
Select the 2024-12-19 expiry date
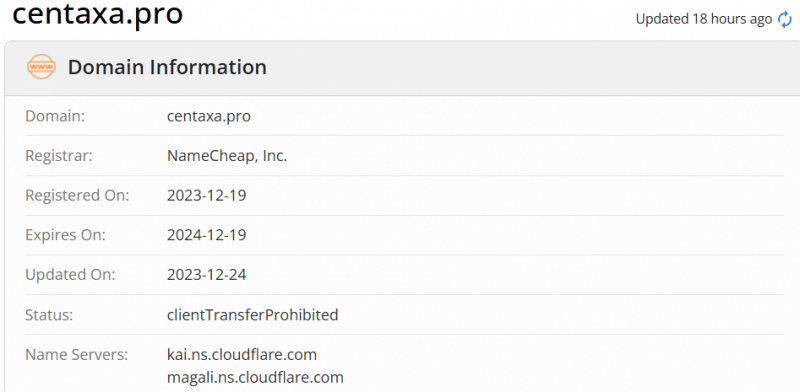[207, 235]
